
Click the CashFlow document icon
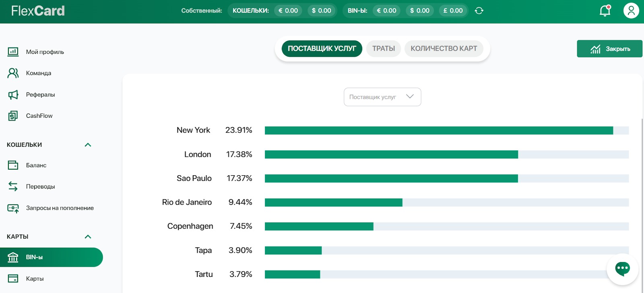[x=13, y=116]
